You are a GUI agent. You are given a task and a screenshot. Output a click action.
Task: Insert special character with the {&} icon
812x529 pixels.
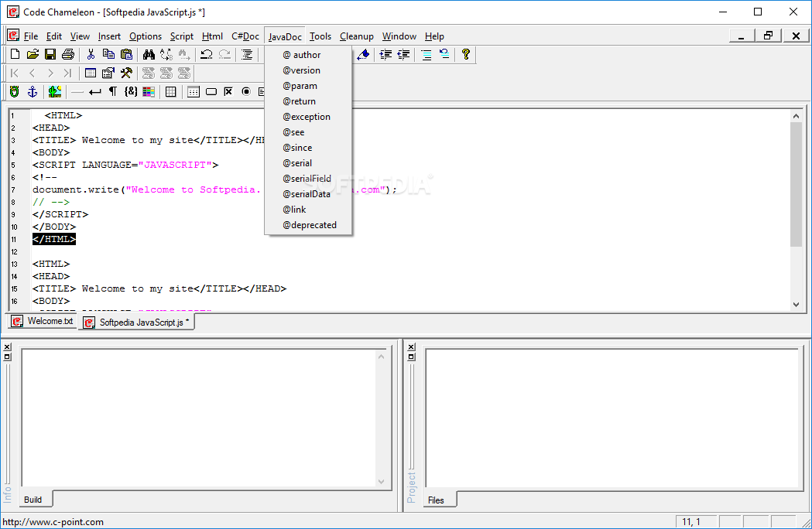[131, 91]
